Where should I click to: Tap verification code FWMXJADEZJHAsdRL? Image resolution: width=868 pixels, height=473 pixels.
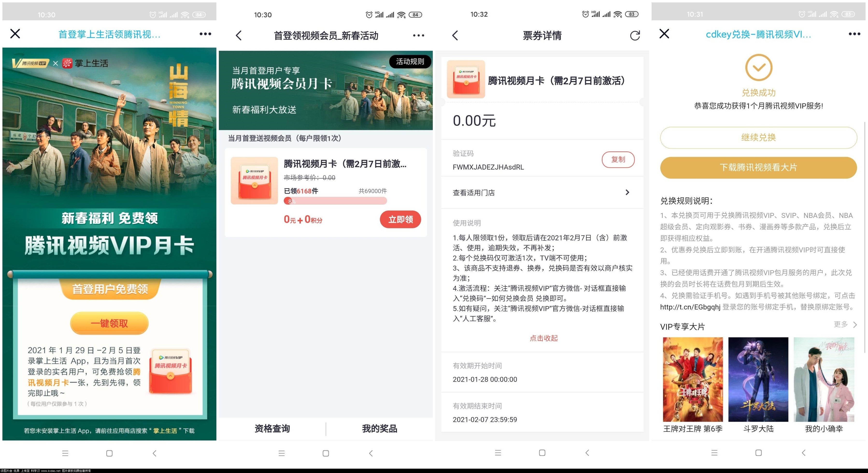(x=488, y=167)
